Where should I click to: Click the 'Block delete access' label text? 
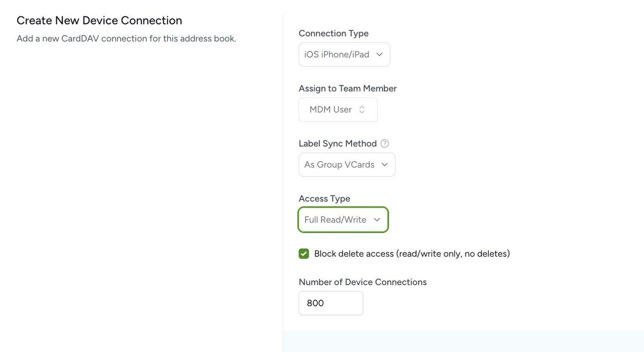(x=412, y=254)
